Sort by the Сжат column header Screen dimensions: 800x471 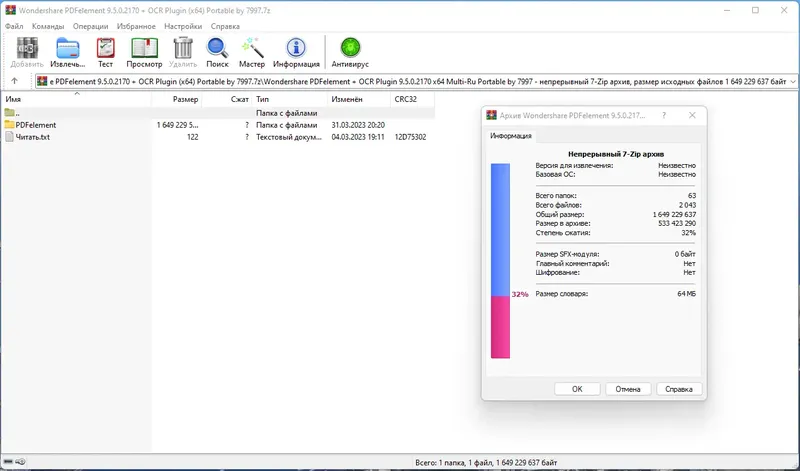pos(227,99)
